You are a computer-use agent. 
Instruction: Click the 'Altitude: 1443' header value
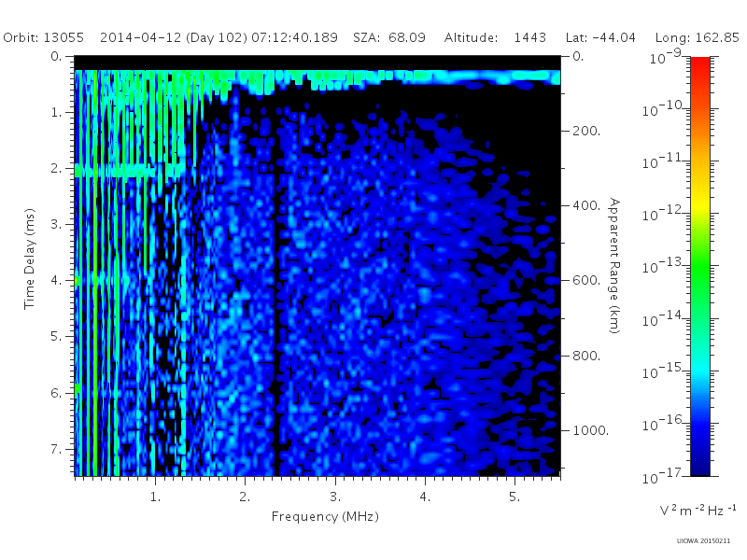click(x=495, y=37)
